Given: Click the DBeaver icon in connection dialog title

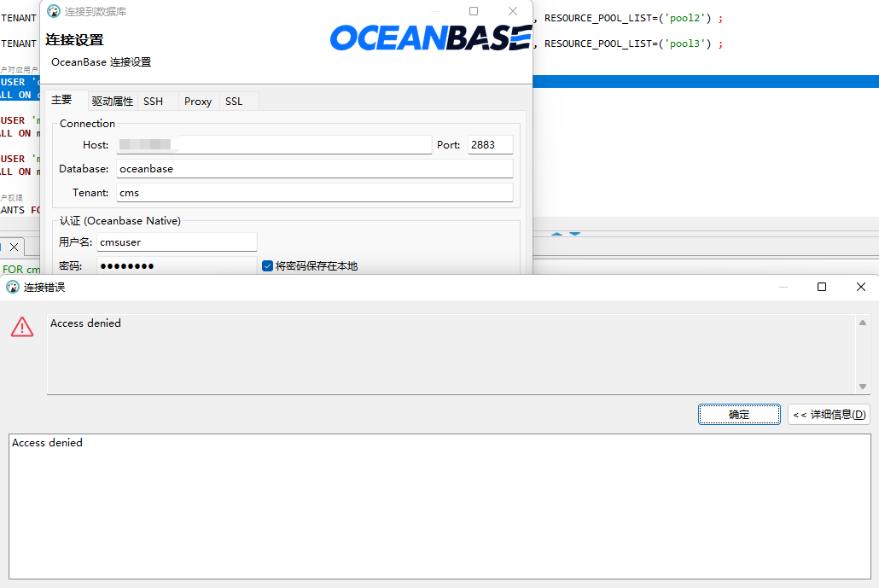Looking at the screenshot, I should click(x=54, y=11).
